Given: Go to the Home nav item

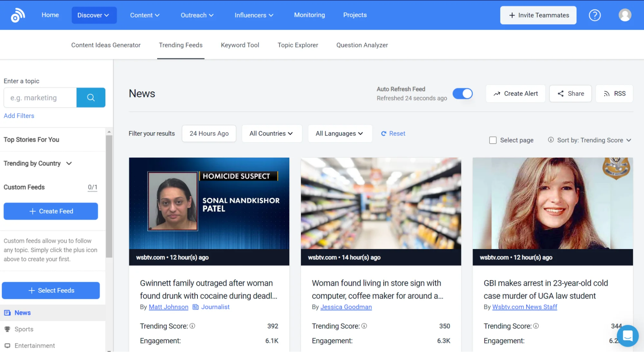Looking at the screenshot, I should [50, 15].
